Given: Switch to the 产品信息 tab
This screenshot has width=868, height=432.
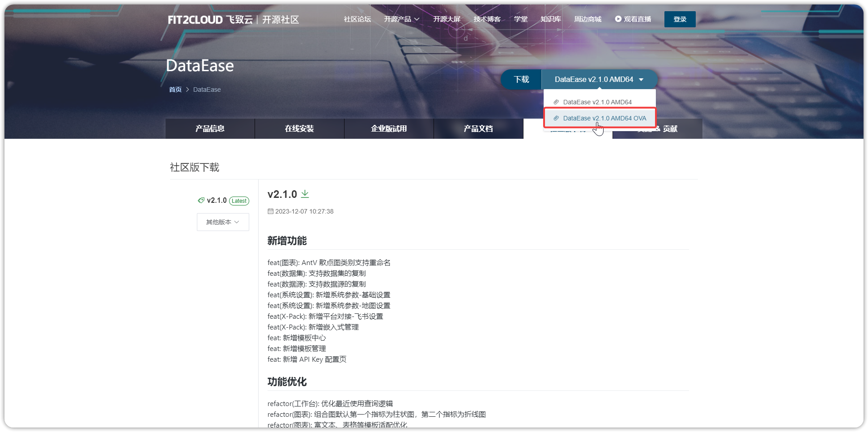Looking at the screenshot, I should (209, 128).
